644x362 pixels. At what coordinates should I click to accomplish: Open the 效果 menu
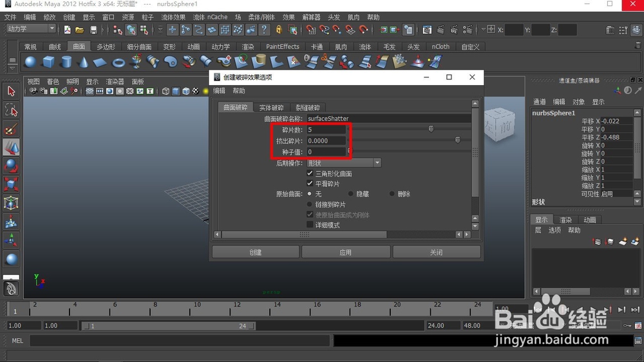pos(289,17)
